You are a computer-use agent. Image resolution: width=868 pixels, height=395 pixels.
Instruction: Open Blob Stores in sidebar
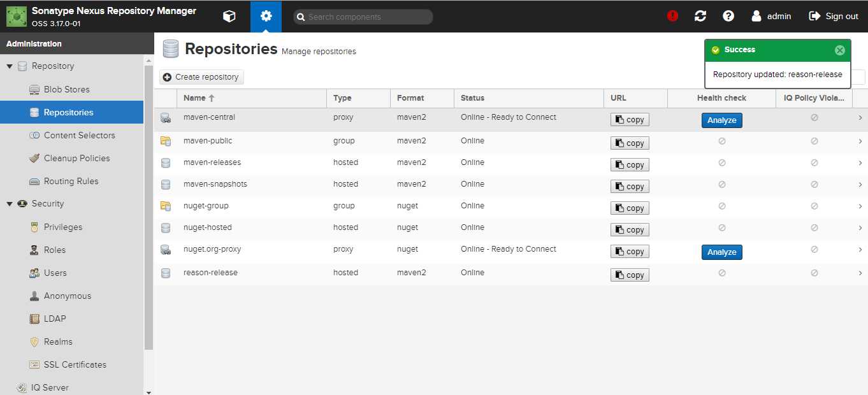point(66,89)
